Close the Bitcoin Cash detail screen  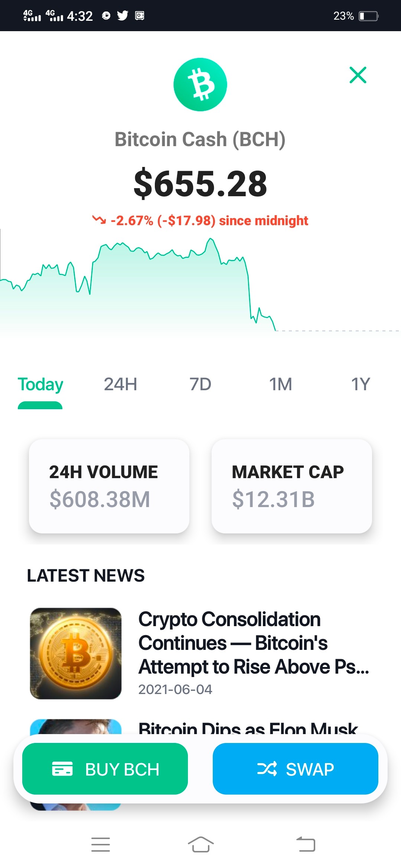coord(358,75)
